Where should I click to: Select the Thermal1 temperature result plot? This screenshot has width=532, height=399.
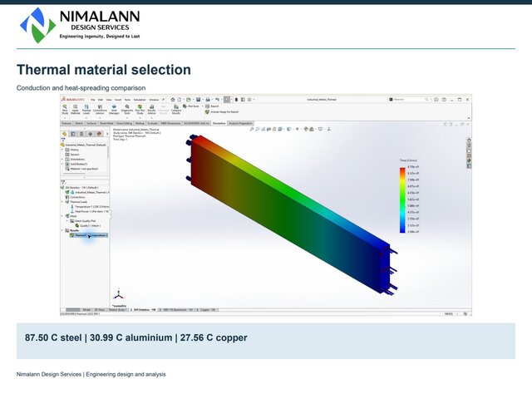click(89, 235)
